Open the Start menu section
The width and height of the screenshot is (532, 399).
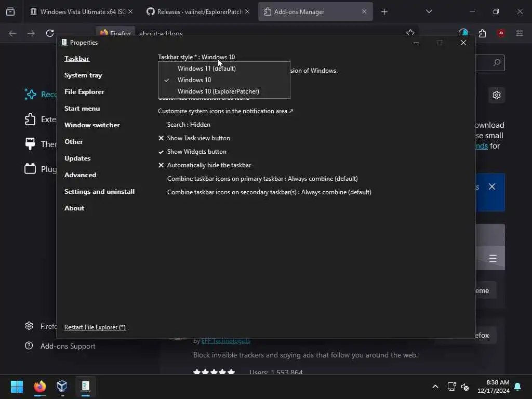point(82,108)
